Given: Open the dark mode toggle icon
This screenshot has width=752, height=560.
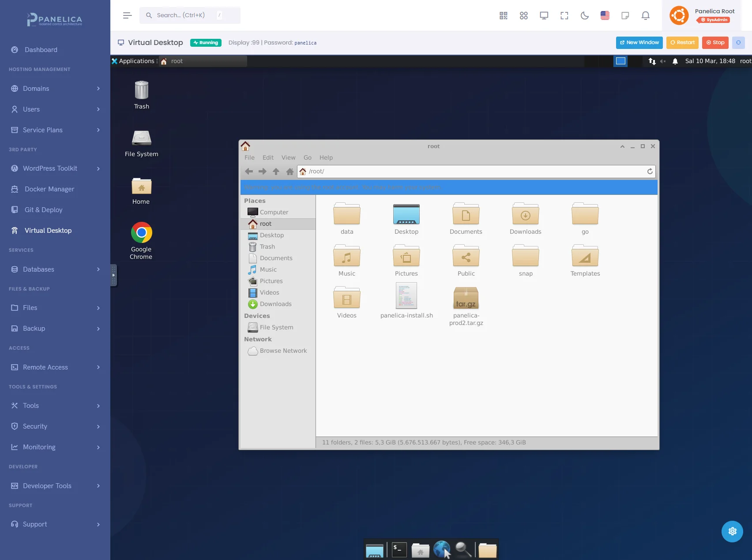Looking at the screenshot, I should 585,15.
